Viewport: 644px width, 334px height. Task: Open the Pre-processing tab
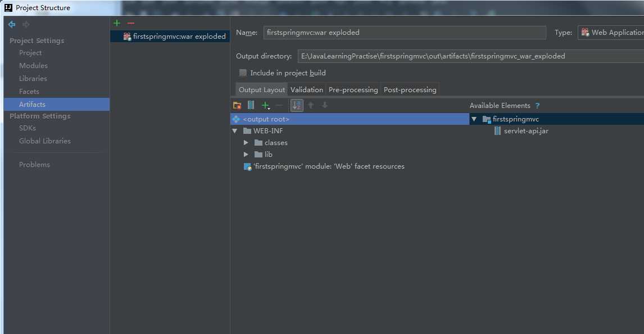[353, 89]
